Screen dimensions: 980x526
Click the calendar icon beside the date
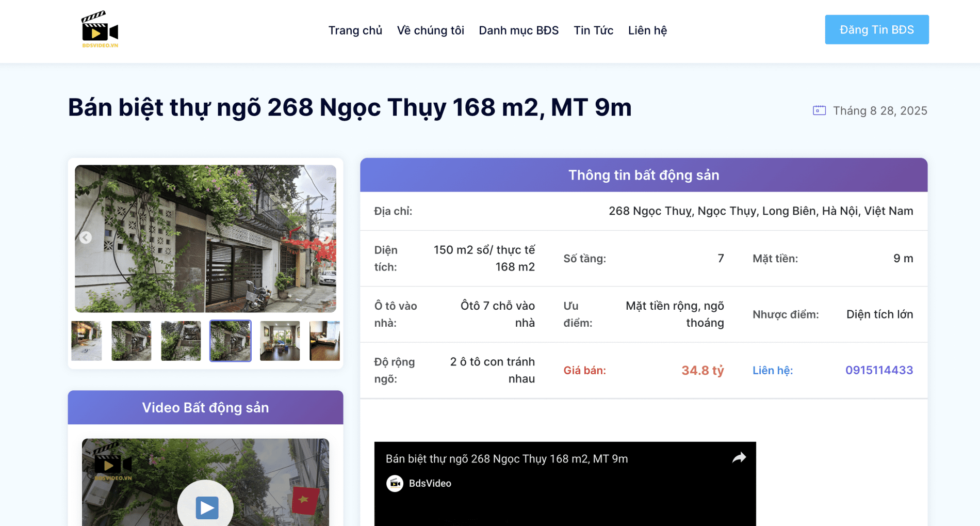(x=819, y=110)
